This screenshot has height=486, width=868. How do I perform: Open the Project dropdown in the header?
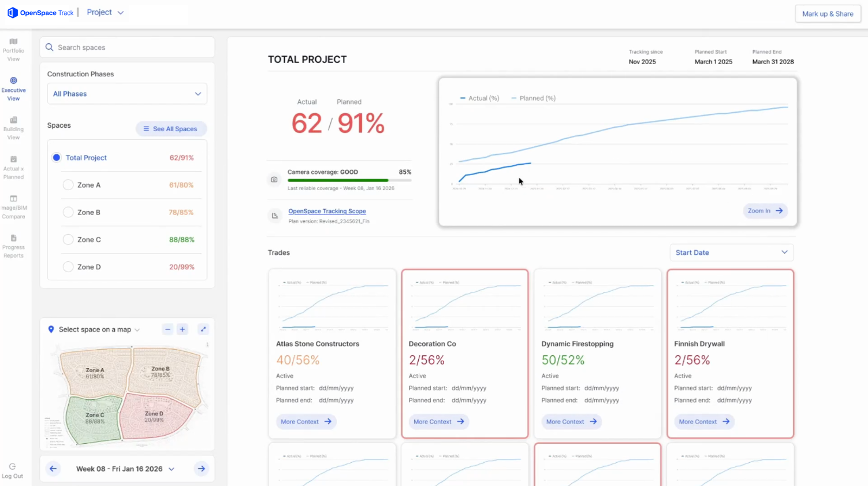pos(105,12)
